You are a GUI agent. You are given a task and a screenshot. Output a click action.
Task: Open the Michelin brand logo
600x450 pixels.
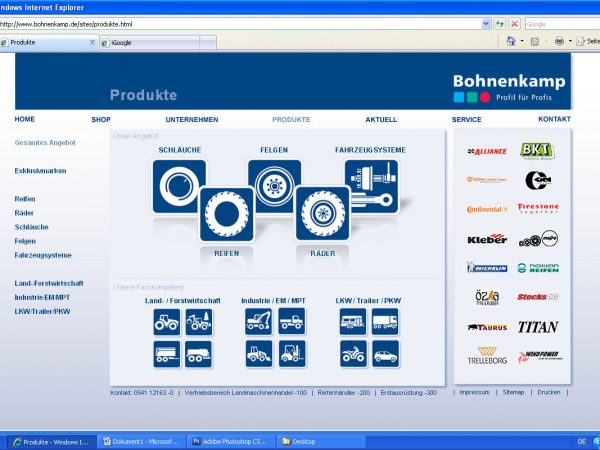(x=487, y=268)
